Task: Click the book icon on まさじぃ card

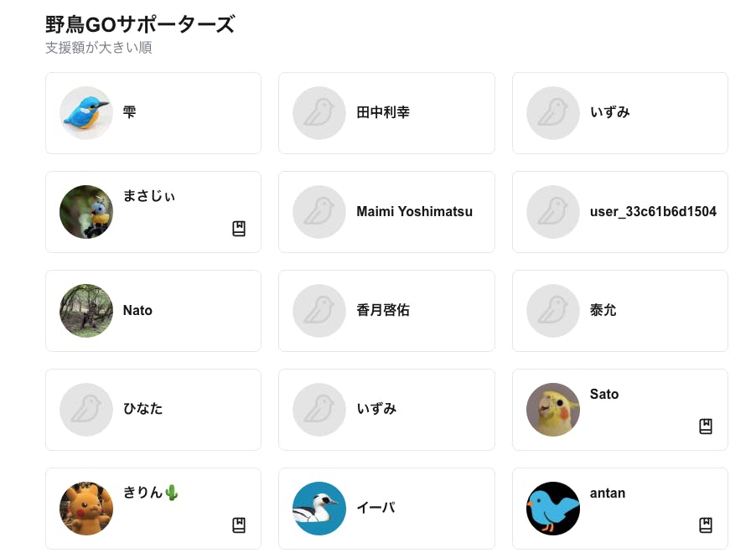Action: point(239,229)
